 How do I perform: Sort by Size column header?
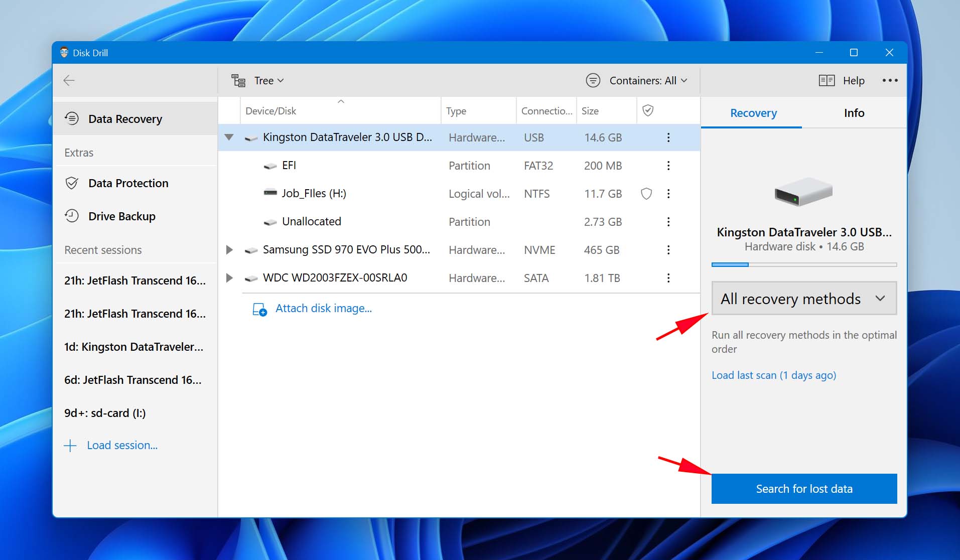(x=607, y=110)
